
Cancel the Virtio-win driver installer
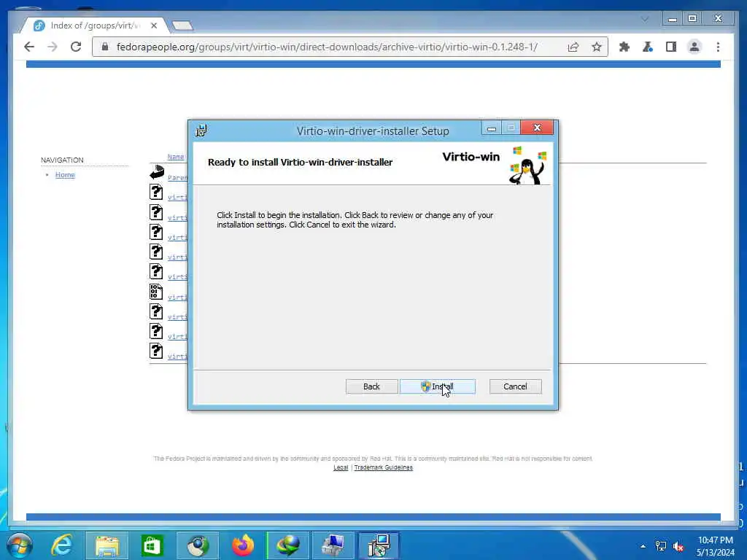tap(515, 386)
